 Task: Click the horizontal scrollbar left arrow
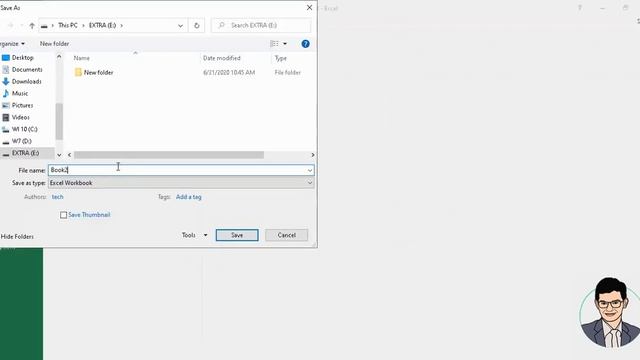point(69,155)
